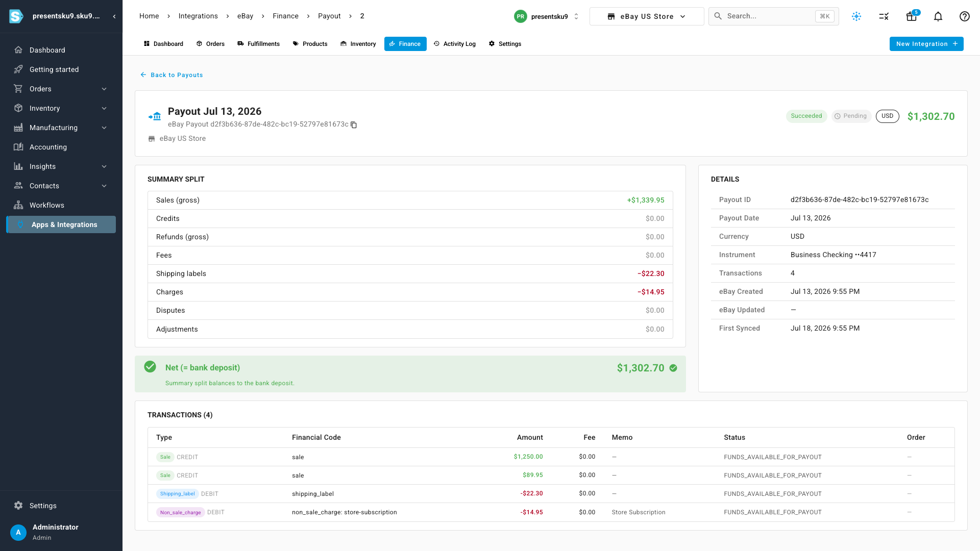This screenshot has width=980, height=551.
Task: Click the $89.95 sale amount
Action: tap(532, 475)
